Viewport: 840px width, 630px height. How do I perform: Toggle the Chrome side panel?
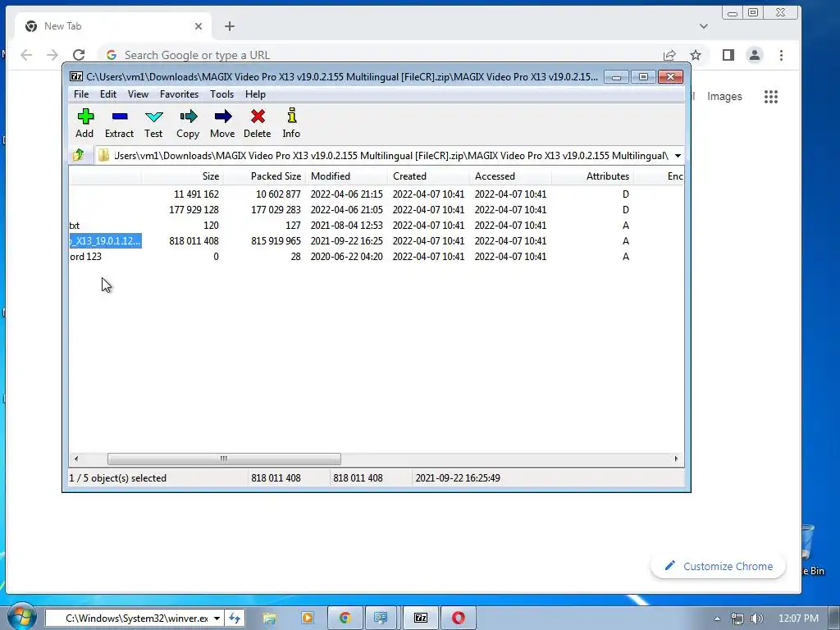728,55
